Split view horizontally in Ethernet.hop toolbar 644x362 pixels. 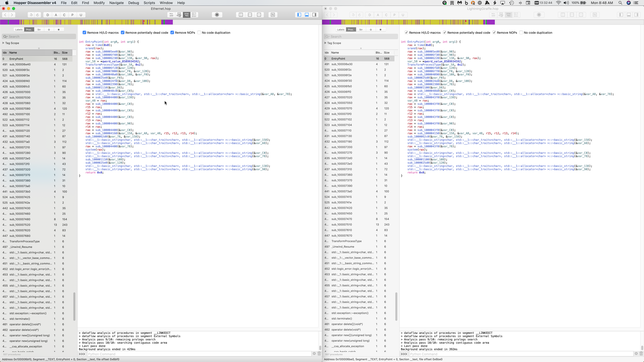pyautogui.click(x=250, y=15)
